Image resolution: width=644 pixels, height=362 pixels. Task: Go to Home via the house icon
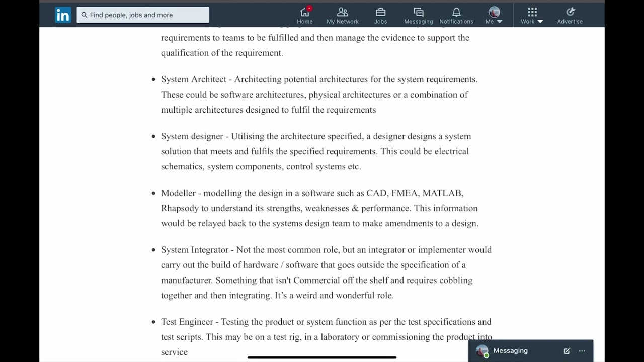[x=305, y=12]
